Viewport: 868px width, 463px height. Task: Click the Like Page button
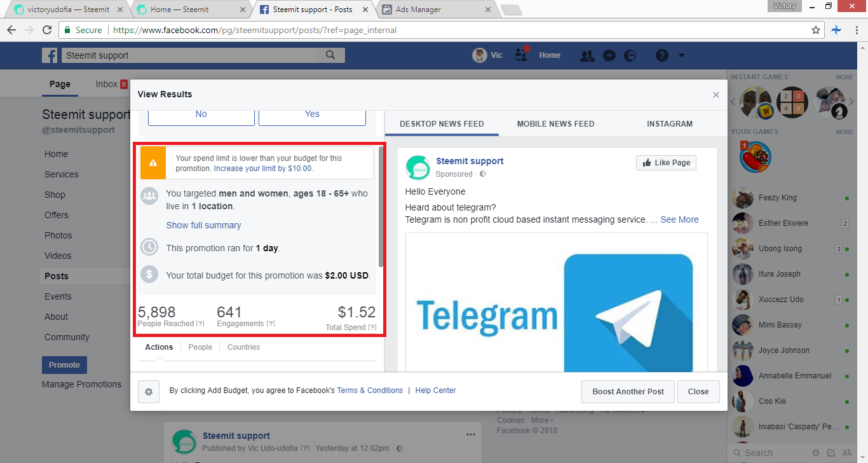[666, 163]
